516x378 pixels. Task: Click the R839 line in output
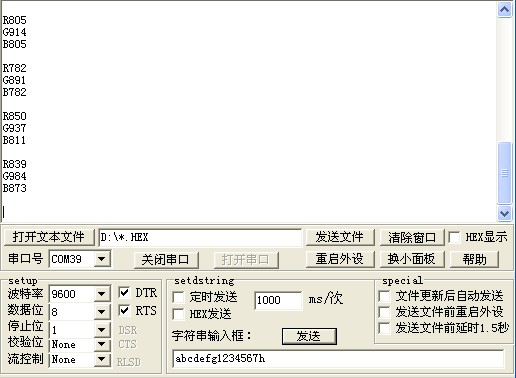(x=14, y=164)
